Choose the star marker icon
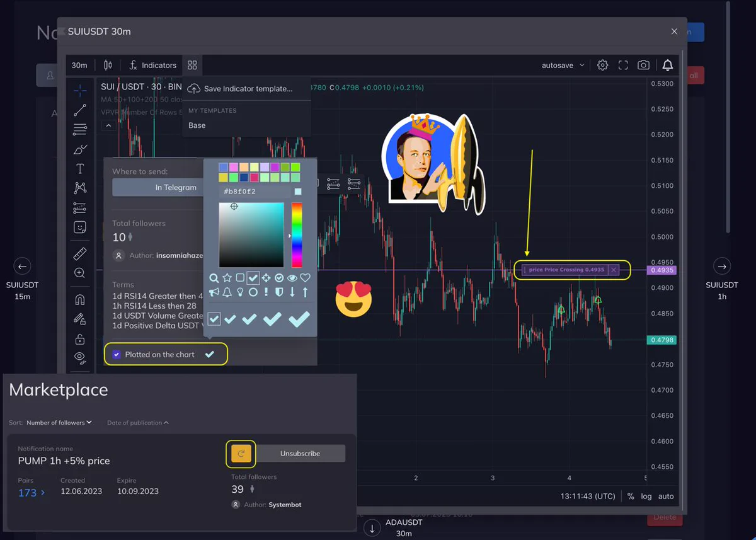The image size is (756, 540). coord(227,278)
